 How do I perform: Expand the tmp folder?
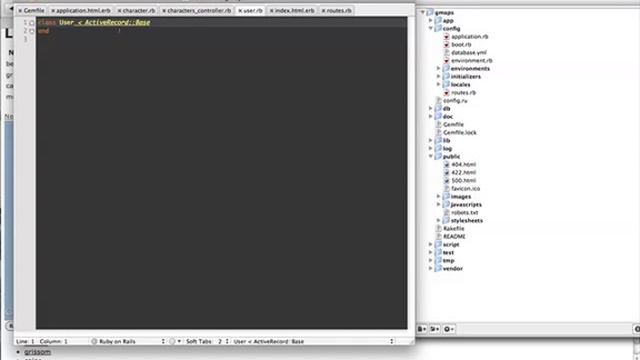pyautogui.click(x=431, y=260)
